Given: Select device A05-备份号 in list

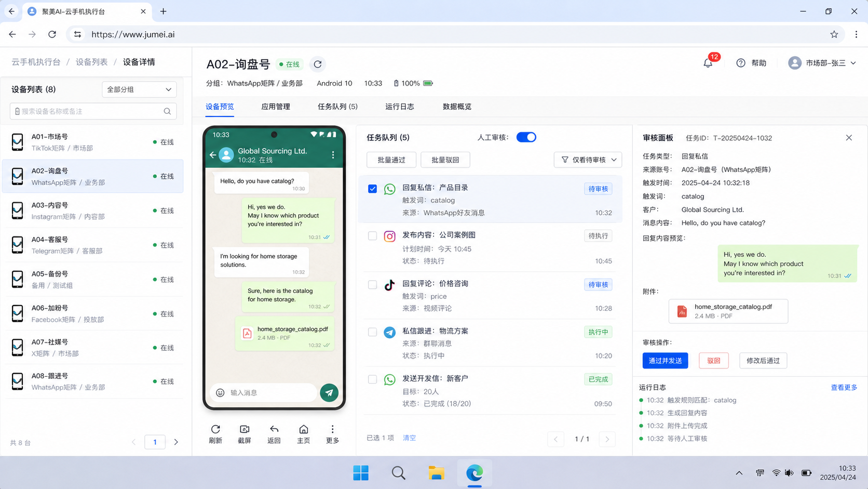Looking at the screenshot, I should tap(93, 279).
